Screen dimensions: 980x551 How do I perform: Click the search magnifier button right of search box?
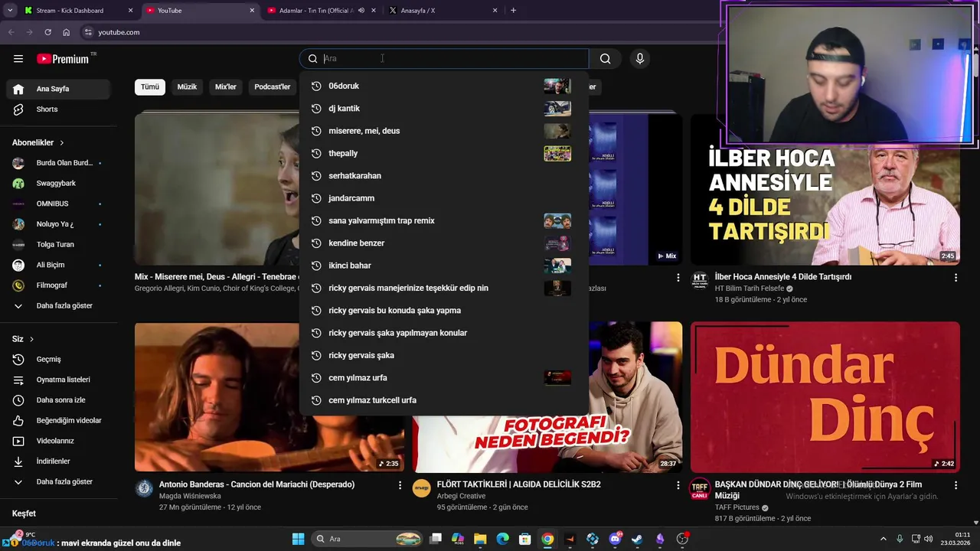coord(606,59)
